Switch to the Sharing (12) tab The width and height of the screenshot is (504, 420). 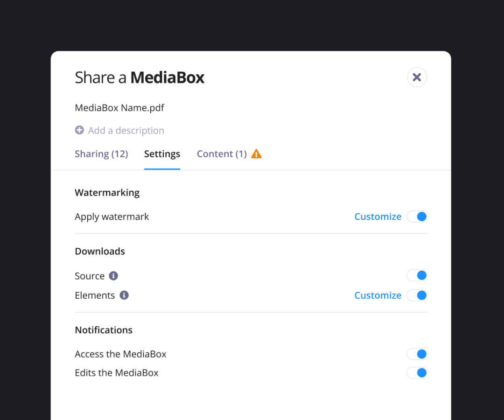coord(101,154)
